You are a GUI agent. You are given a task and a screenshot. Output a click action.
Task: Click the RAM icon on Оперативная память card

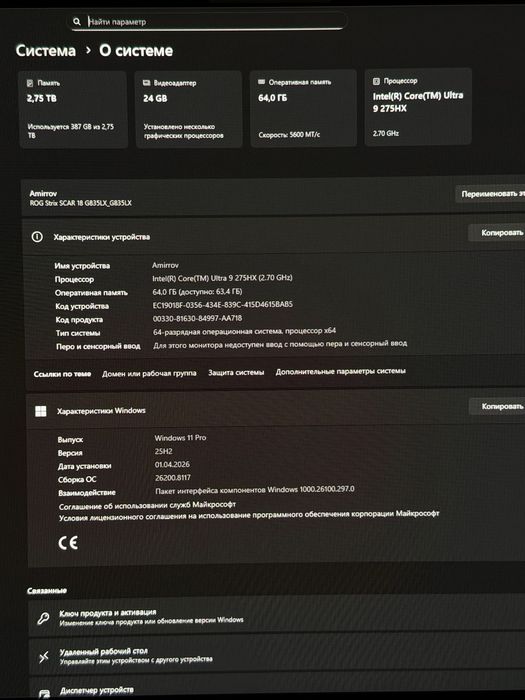click(x=262, y=82)
